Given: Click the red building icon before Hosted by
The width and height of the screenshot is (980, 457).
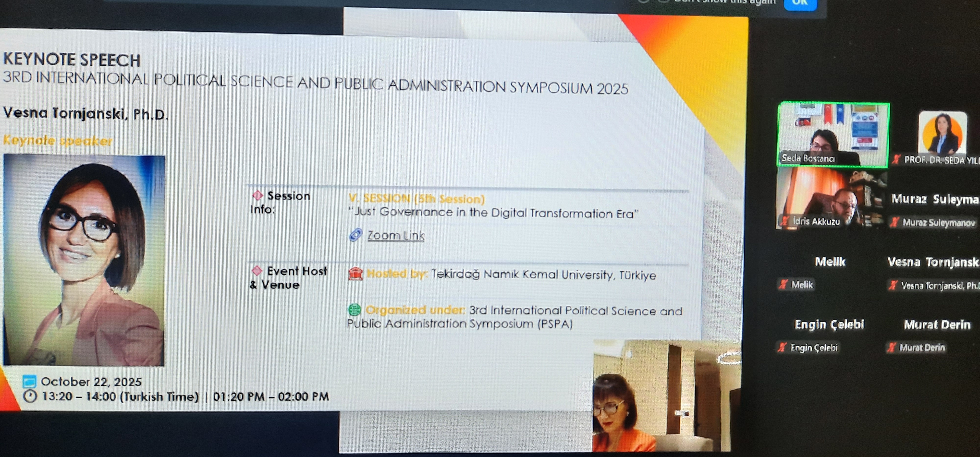Looking at the screenshot, I should 355,274.
